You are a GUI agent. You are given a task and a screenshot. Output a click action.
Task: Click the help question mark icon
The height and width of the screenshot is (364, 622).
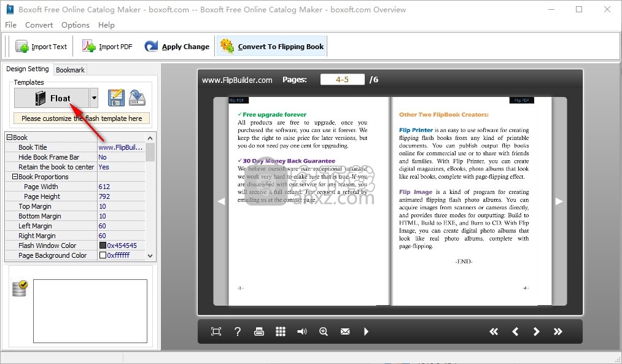[237, 331]
